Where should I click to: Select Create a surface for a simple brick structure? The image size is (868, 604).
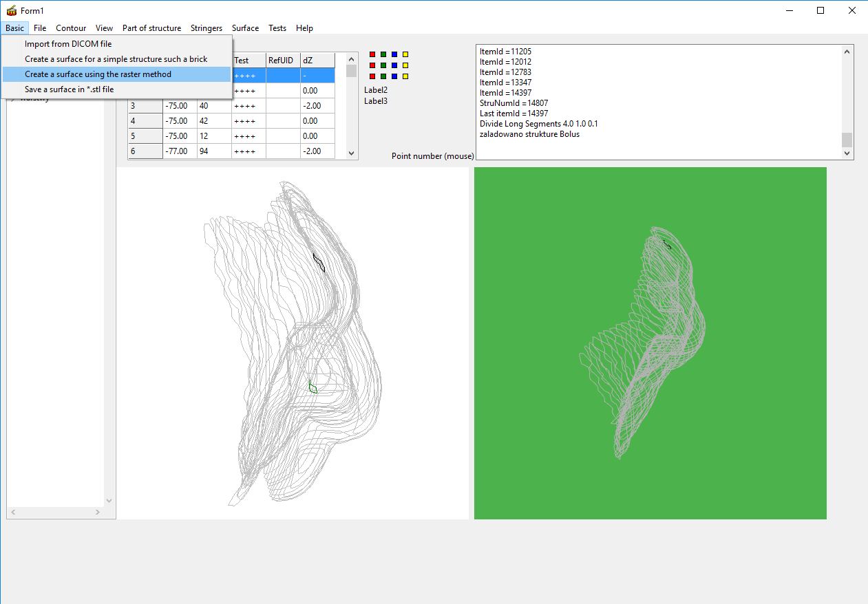[x=116, y=59]
